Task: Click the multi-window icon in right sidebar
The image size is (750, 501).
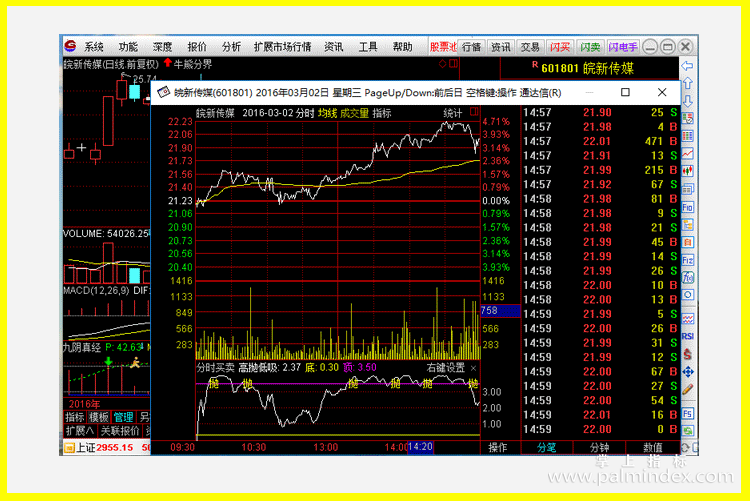Action: [x=687, y=189]
